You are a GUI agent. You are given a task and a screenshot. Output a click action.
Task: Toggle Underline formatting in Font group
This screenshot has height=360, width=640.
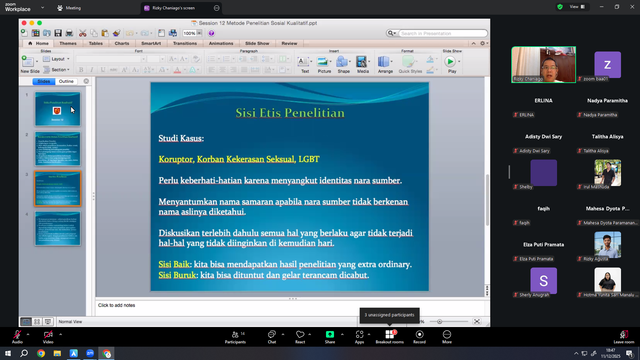tap(102, 70)
